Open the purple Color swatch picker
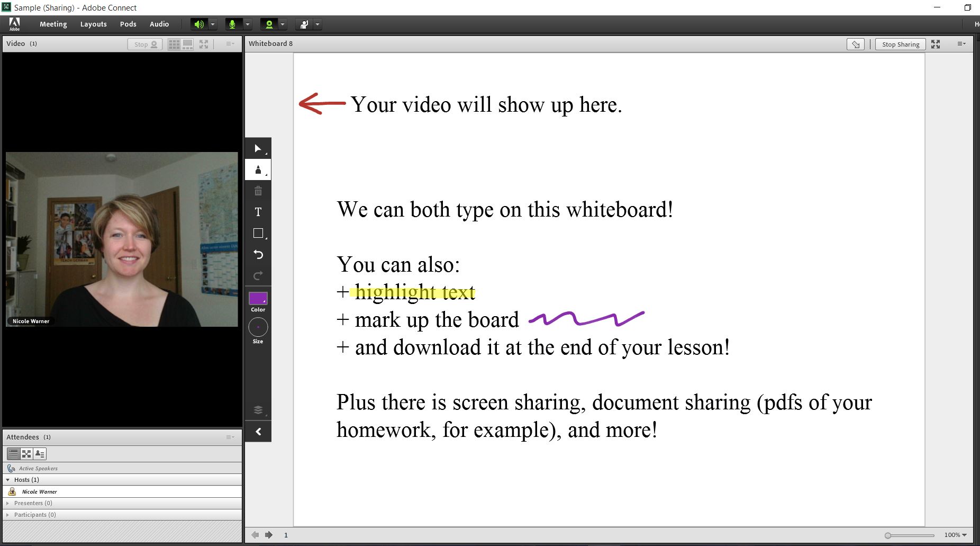This screenshot has height=546, width=980. coord(258,299)
